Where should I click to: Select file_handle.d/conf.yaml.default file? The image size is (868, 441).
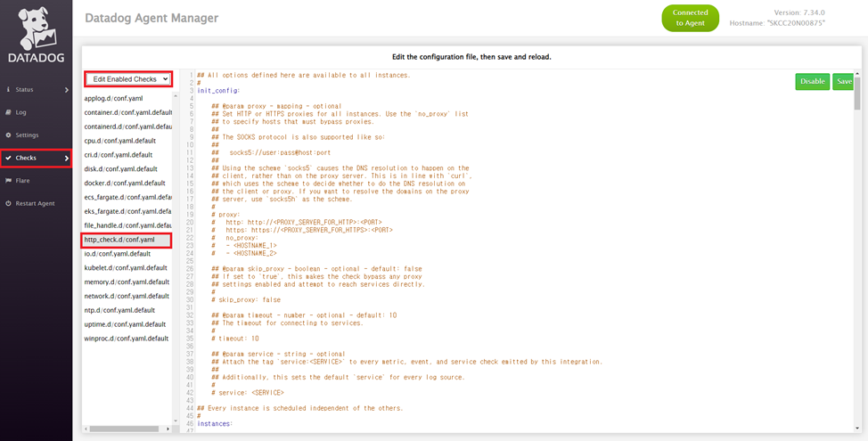[x=127, y=225]
